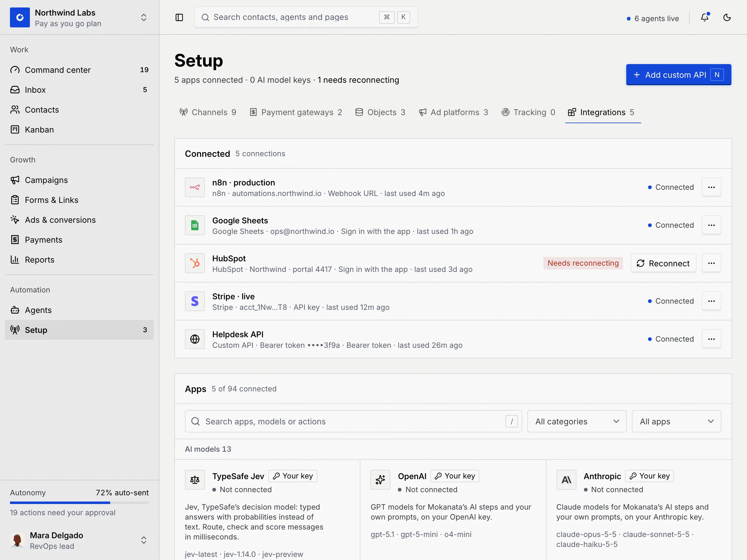Open Agents in sidebar
Image resolution: width=747 pixels, height=560 pixels.
(79, 310)
